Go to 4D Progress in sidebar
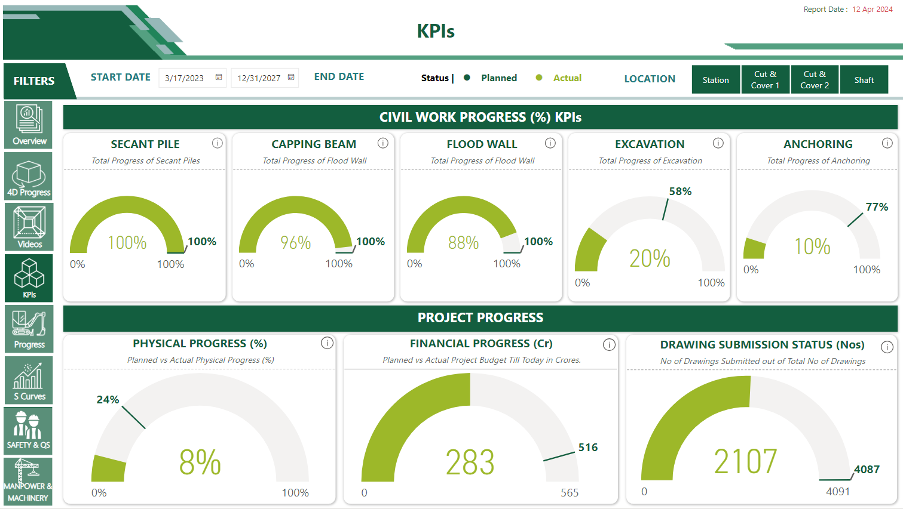Screen dimensions: 904x510 pos(29,175)
